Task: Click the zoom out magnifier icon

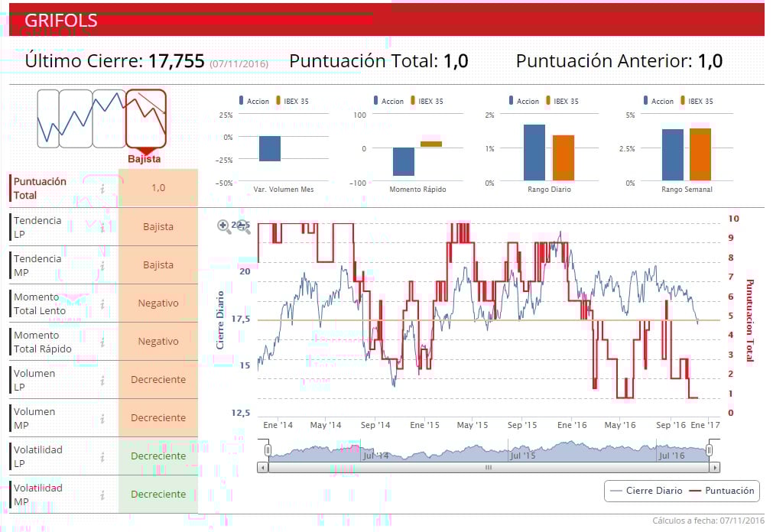Action: (x=242, y=226)
